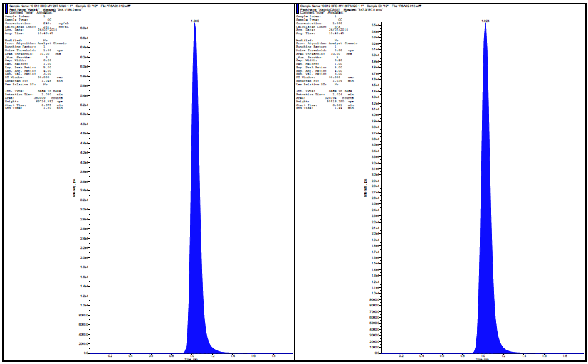Select Concentration 240 ng/mL line in left pane

coord(36,25)
